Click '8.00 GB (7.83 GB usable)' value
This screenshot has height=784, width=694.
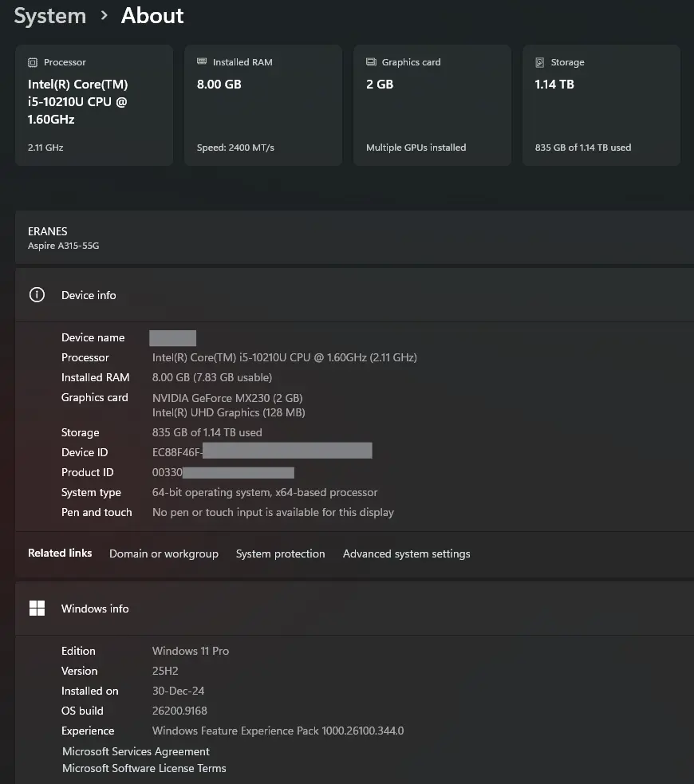[212, 378]
